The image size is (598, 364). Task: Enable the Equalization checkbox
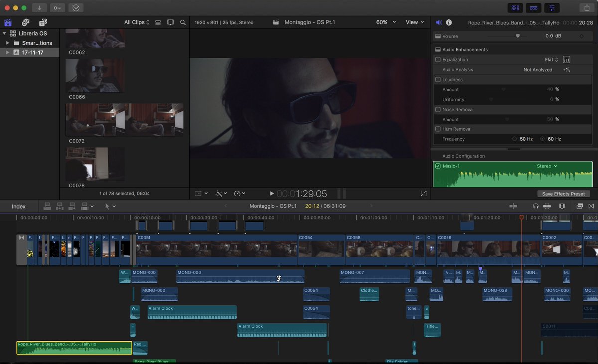pos(438,60)
